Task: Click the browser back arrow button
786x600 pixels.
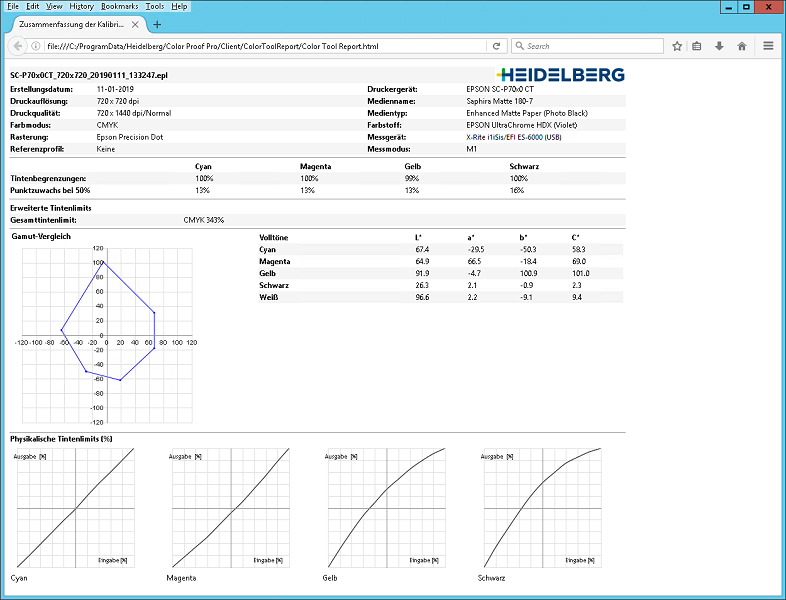Action: 18,46
